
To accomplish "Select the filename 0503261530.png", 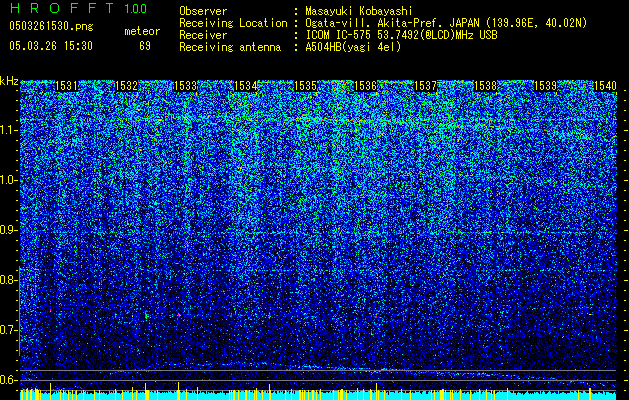I will coord(51,26).
